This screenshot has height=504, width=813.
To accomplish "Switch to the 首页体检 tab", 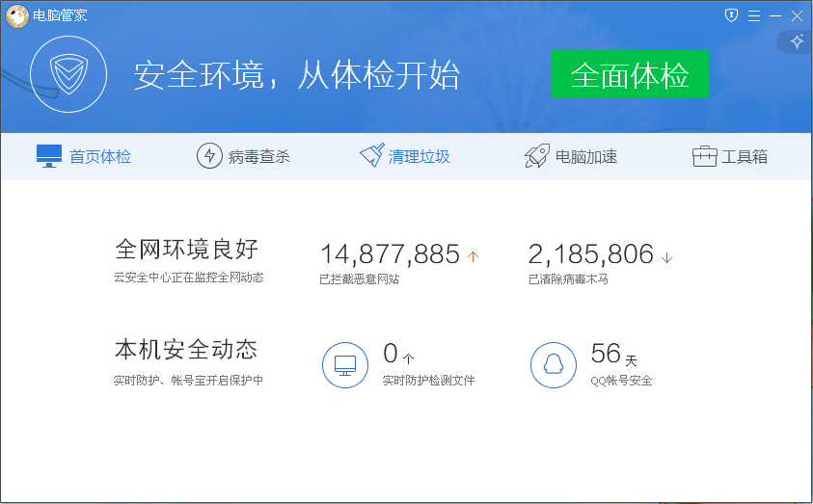I will [x=84, y=156].
